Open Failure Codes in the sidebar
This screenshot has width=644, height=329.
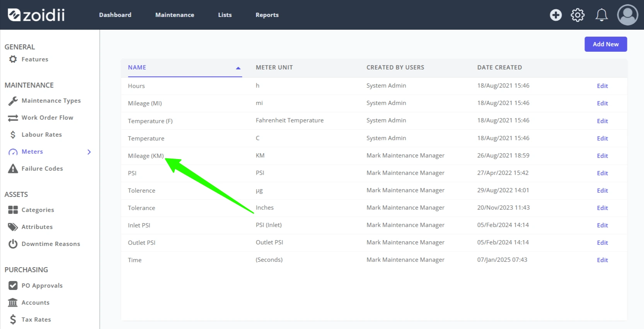pyautogui.click(x=42, y=169)
